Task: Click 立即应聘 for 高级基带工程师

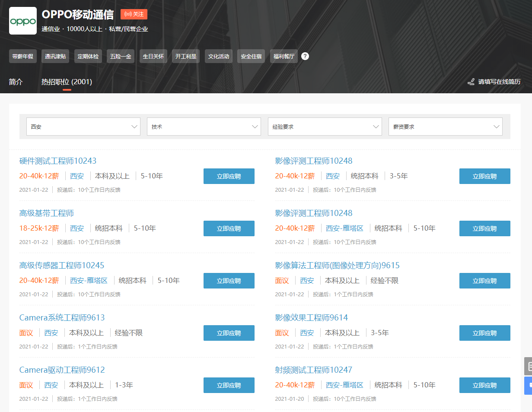Action: point(229,228)
